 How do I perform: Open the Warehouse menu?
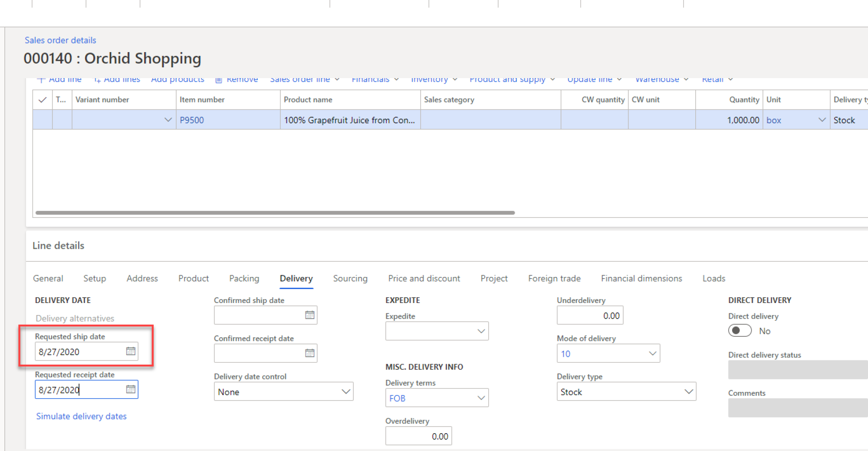662,80
